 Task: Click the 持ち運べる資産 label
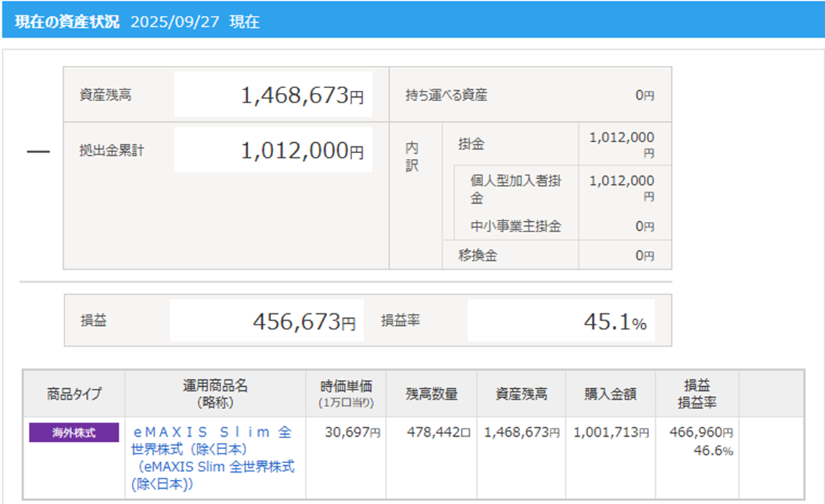click(446, 96)
